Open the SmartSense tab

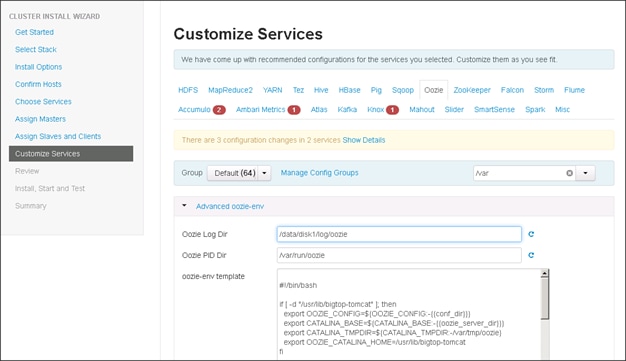(494, 109)
